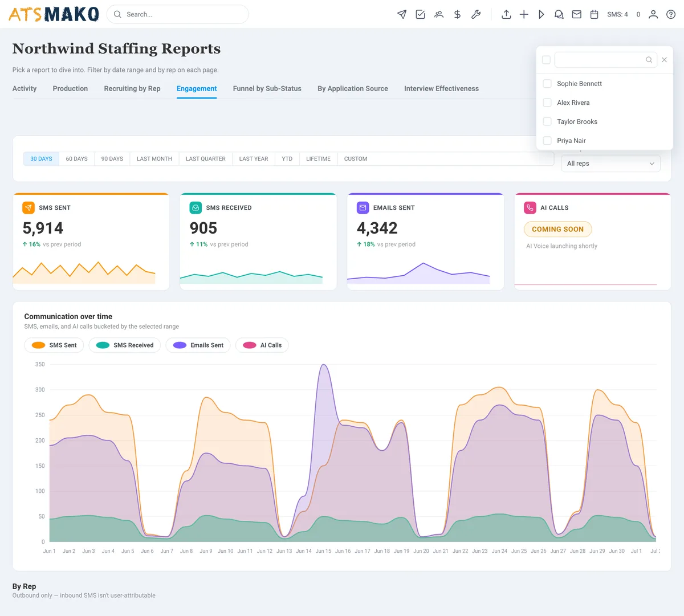Click the AI Calls phone icon
The height and width of the screenshot is (616, 684).
pos(530,208)
